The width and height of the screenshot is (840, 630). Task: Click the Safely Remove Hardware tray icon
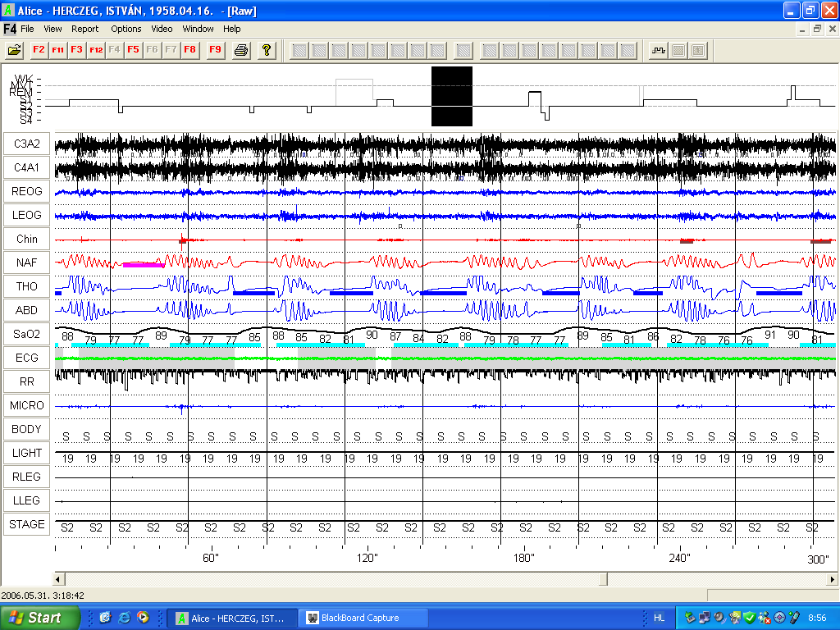[690, 618]
